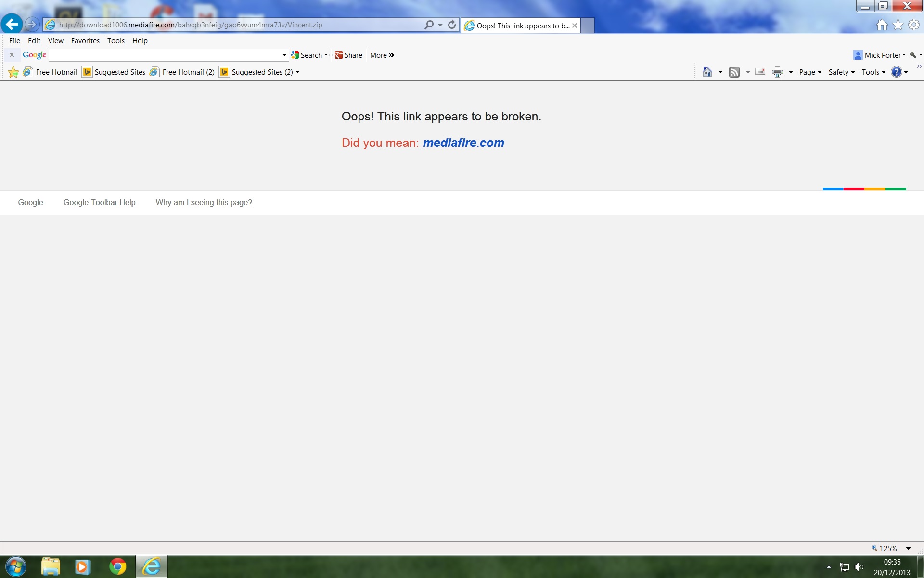The height and width of the screenshot is (578, 924).
Task: Click Internet Explorer taskbar icon
Action: (x=152, y=566)
